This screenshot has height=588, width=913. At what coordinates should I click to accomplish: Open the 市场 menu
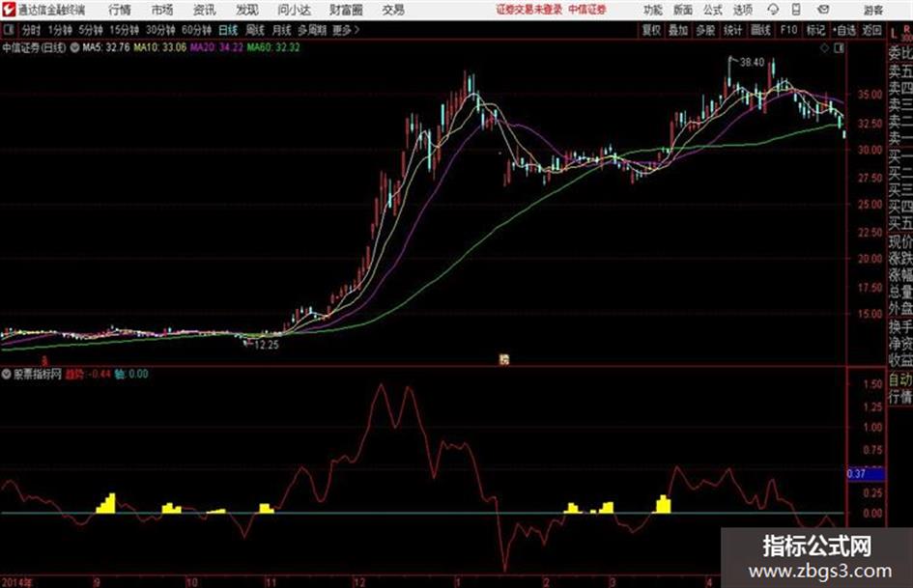[x=162, y=10]
